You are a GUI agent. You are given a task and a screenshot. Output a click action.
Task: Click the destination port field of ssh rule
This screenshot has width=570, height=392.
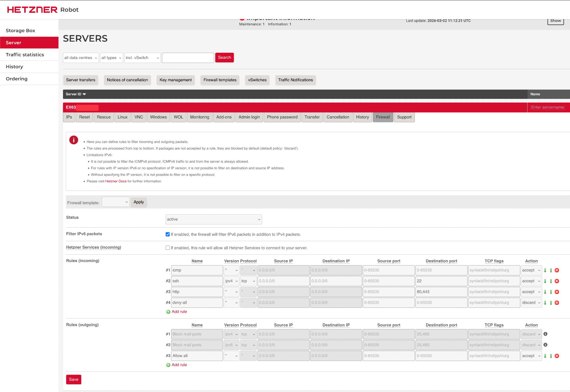click(441, 281)
